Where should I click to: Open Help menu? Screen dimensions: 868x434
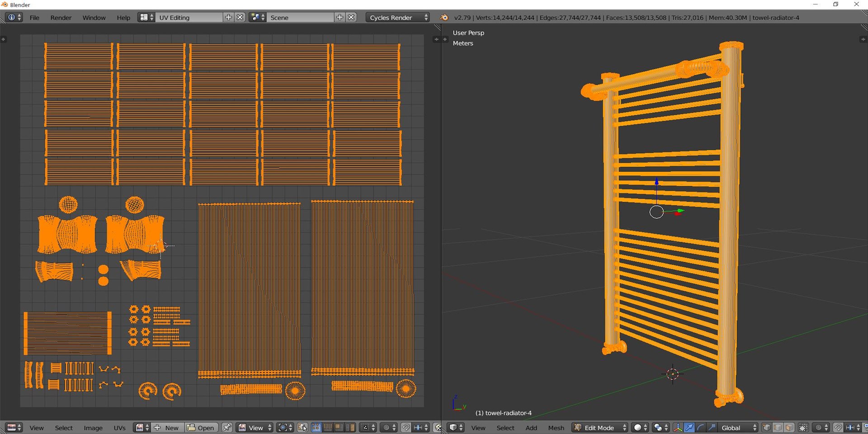point(123,18)
